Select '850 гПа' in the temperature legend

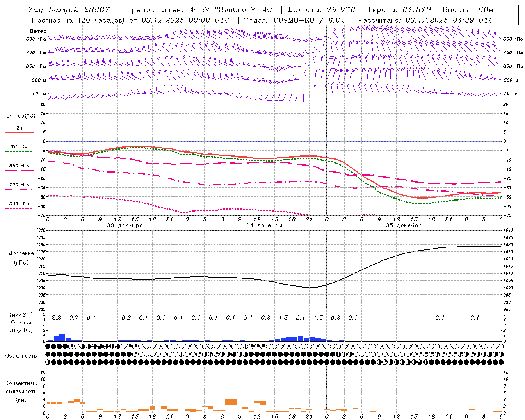(19, 166)
